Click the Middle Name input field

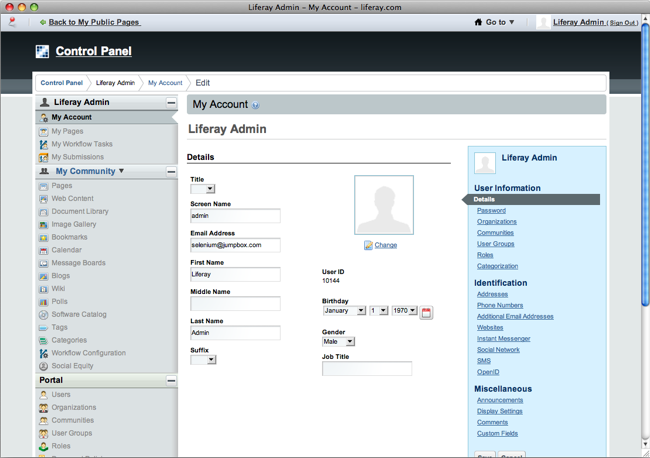pyautogui.click(x=235, y=303)
